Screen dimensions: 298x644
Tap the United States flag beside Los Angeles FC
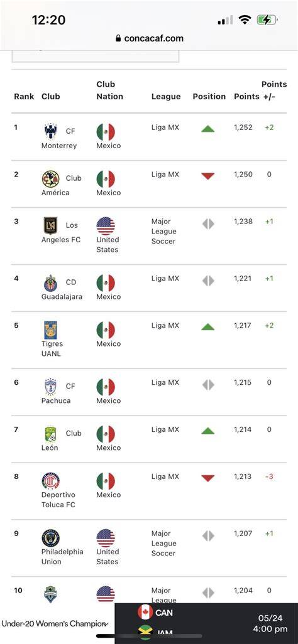pyautogui.click(x=106, y=226)
